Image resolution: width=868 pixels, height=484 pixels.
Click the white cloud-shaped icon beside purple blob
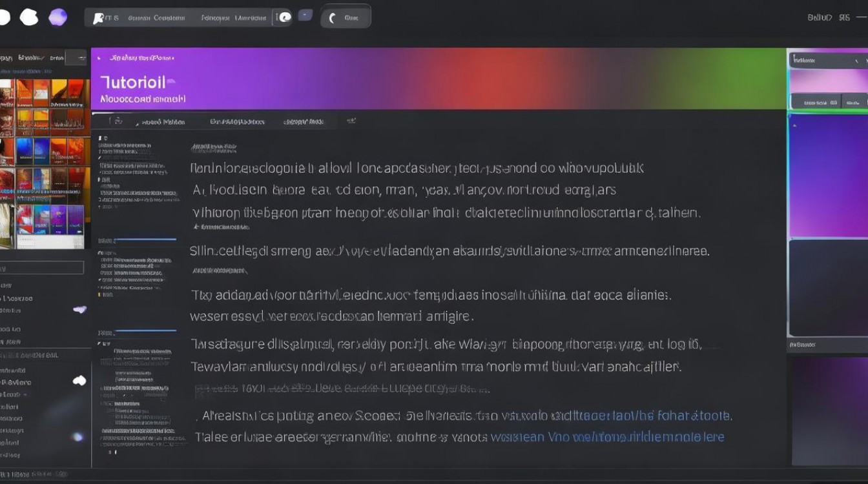(x=29, y=17)
